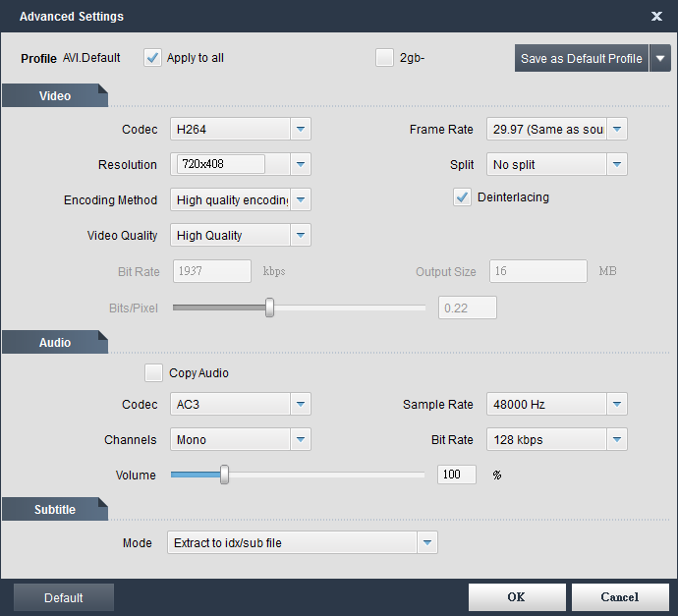This screenshot has width=678, height=616.
Task: Click into the Volume percentage field
Action: [456, 476]
